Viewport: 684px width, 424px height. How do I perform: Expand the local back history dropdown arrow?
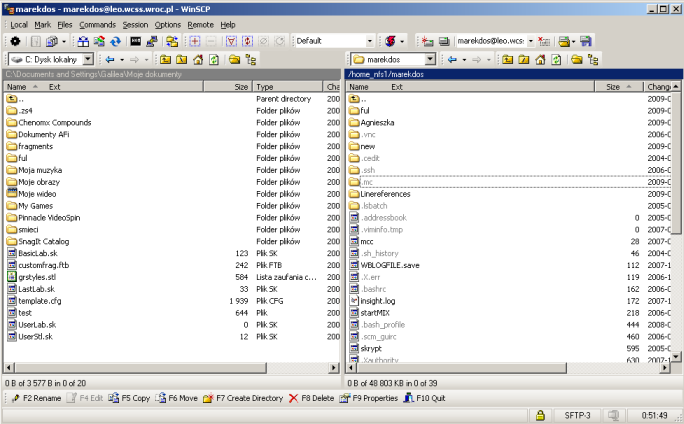pyautogui.click(x=122, y=60)
